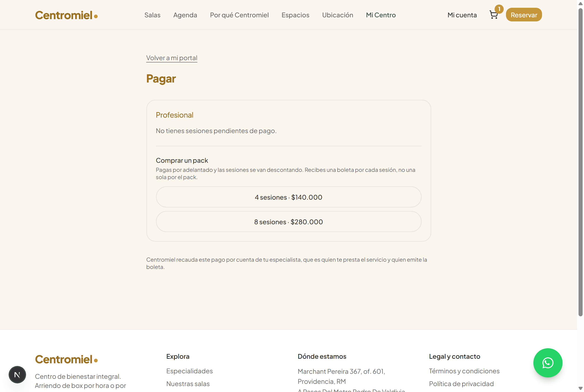This screenshot has height=392, width=584.
Task: Click the Explora footer heading
Action: point(178,356)
